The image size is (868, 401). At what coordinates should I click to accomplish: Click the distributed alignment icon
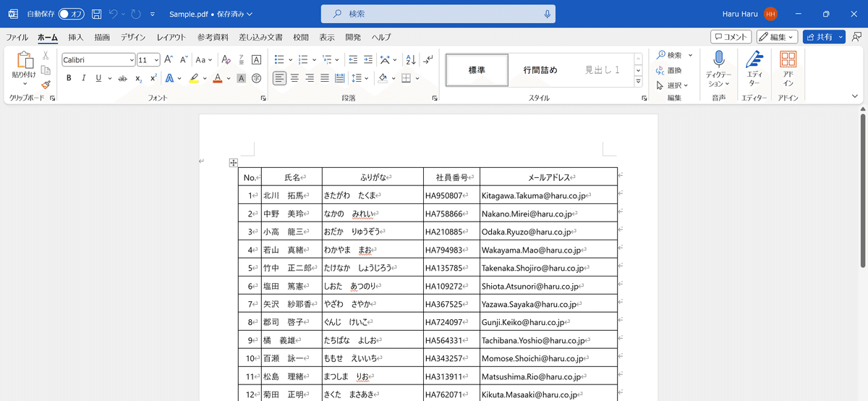(x=340, y=78)
